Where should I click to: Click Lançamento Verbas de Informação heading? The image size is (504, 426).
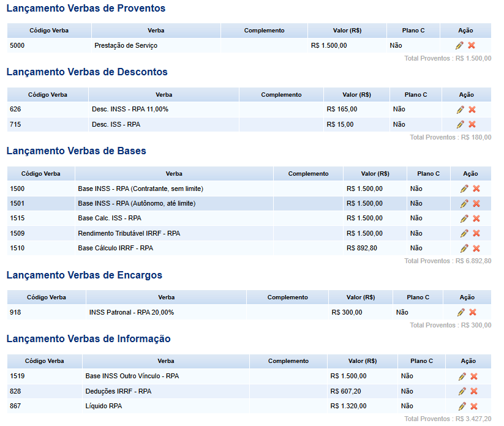(x=88, y=339)
